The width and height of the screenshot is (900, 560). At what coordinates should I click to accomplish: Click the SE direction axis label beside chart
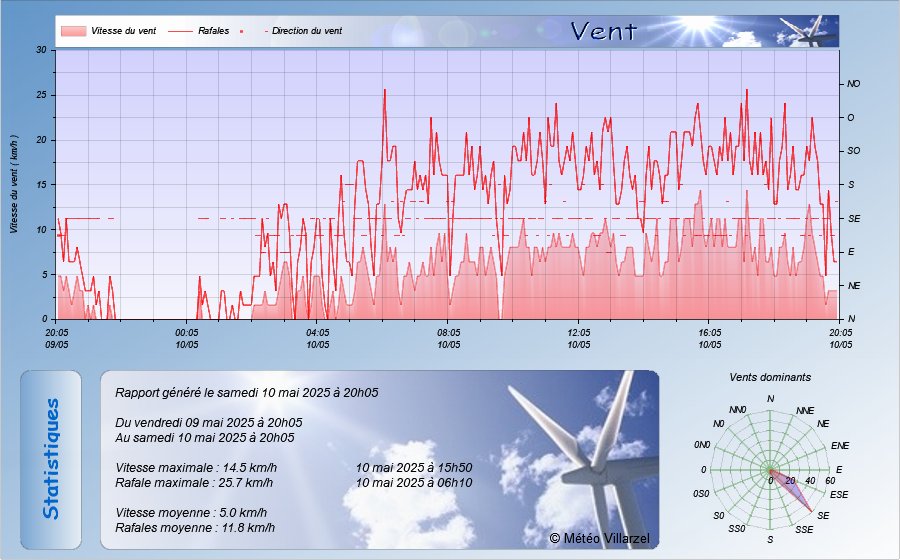pos(854,219)
